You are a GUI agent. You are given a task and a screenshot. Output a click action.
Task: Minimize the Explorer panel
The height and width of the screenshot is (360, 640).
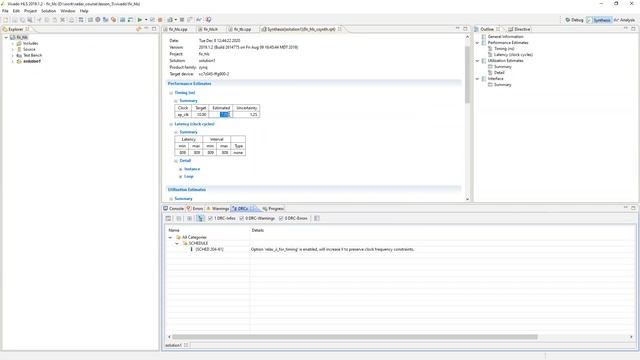pos(146,29)
